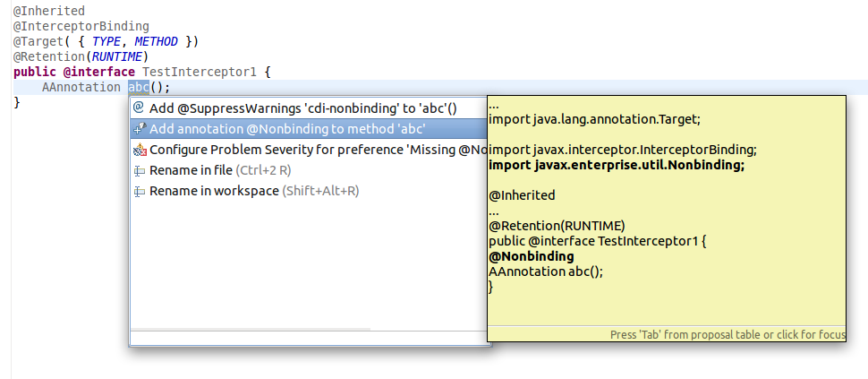Click the icon beside Rename in workspace
Screen dimensions: 868x379
tap(139, 191)
